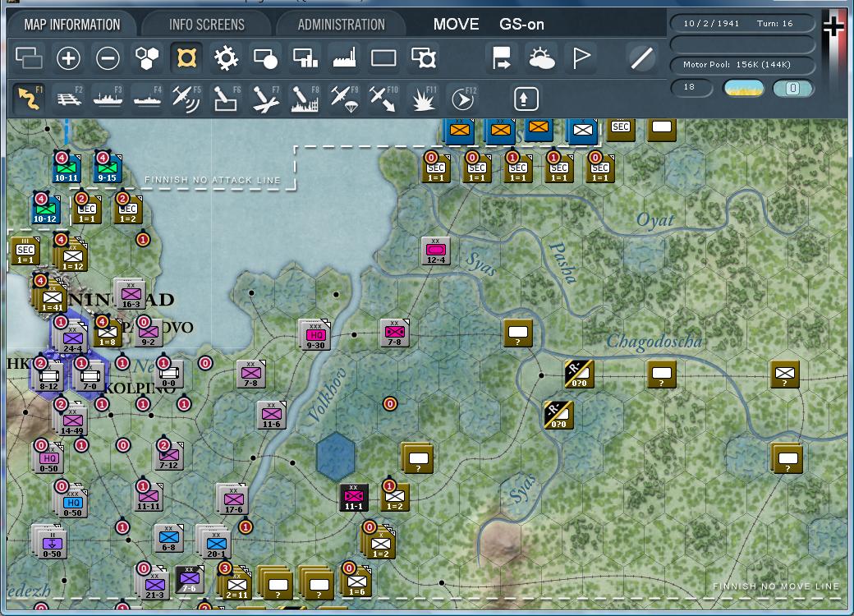Toggle the hex grid overlay
The height and width of the screenshot is (616, 854).
click(x=149, y=57)
